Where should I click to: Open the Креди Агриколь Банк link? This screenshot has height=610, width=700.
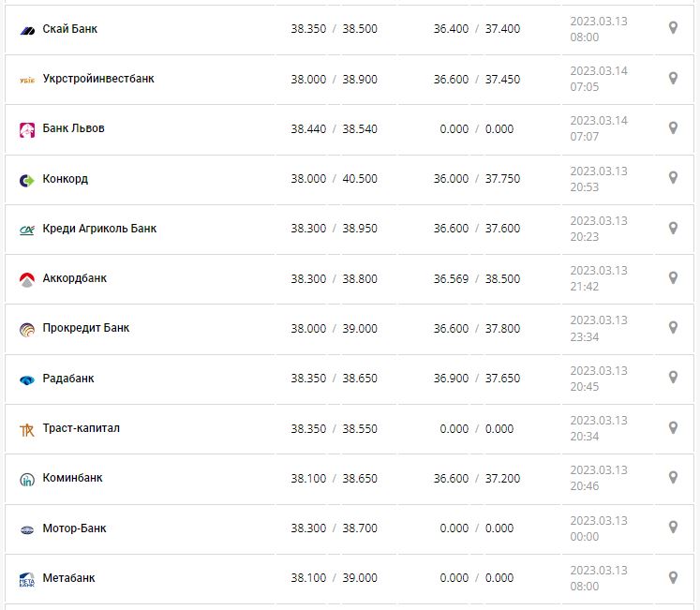coord(99,228)
